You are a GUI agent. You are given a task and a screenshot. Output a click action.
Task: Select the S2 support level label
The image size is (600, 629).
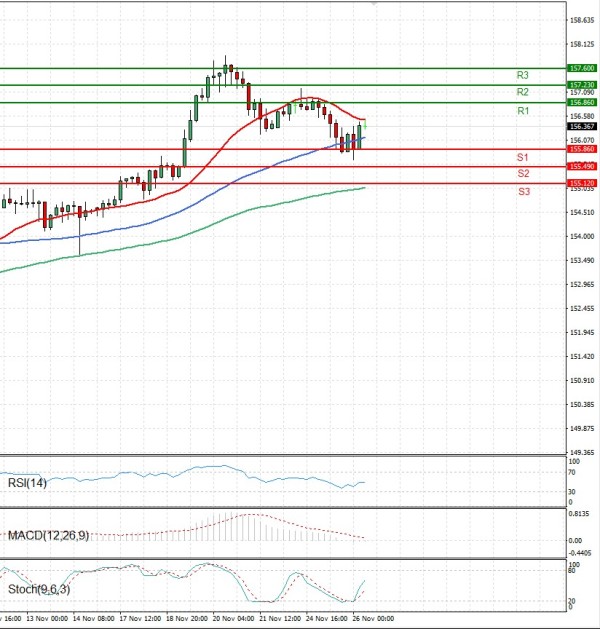[x=522, y=174]
